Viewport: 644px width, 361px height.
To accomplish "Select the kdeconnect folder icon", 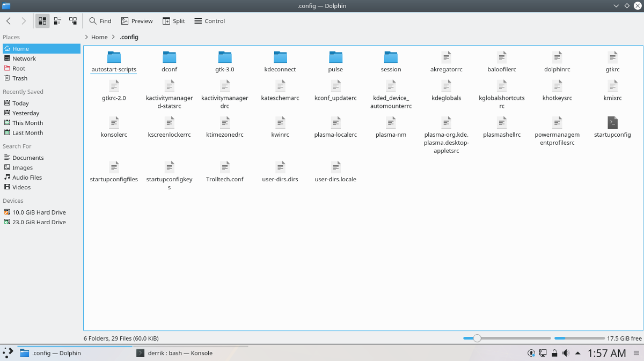I will pyautogui.click(x=280, y=57).
